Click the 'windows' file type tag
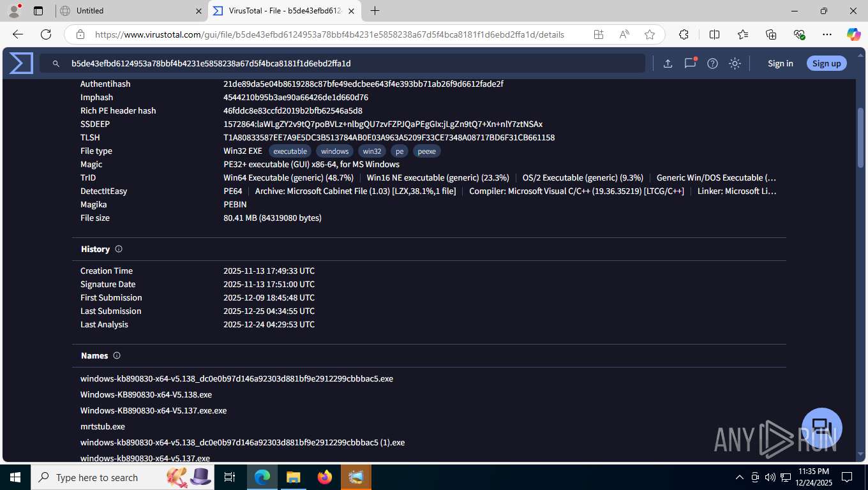This screenshot has width=868, height=490. [x=335, y=151]
